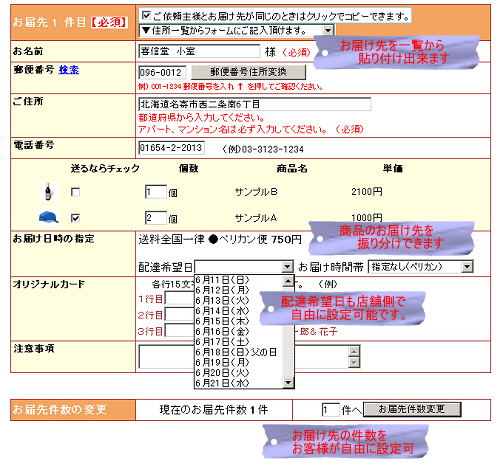Click the サンプルA quantity field

tap(156, 218)
